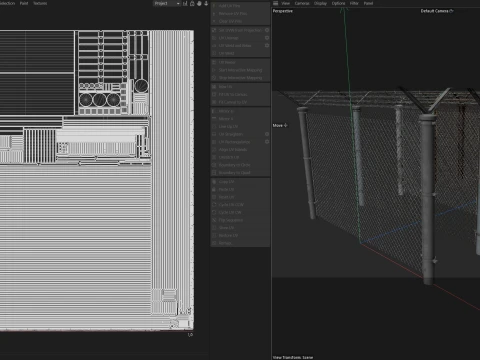Click Add UV Tile in the tool list
Screen dimensions: 480x360
(x=229, y=6)
